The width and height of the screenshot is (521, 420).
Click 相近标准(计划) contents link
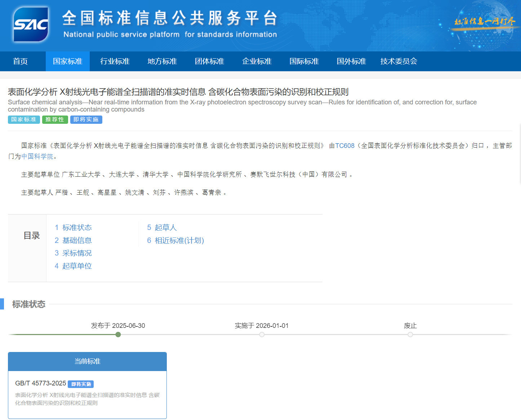coord(175,240)
